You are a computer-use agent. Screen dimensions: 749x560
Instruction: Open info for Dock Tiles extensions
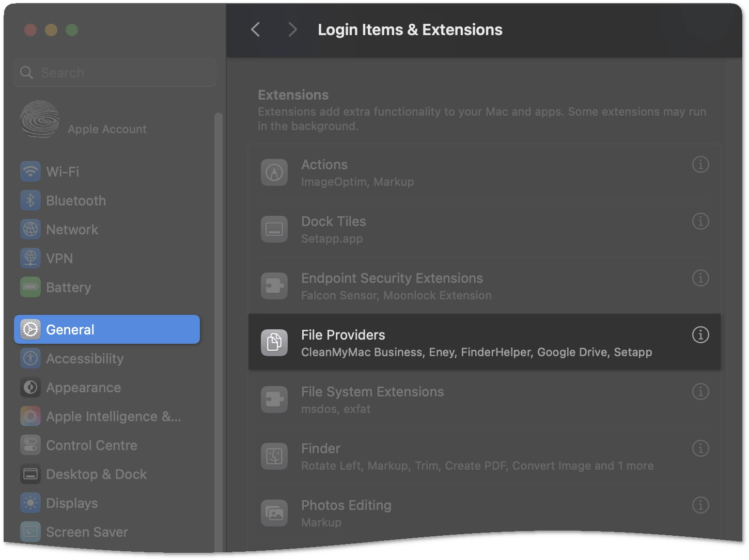pos(700,221)
